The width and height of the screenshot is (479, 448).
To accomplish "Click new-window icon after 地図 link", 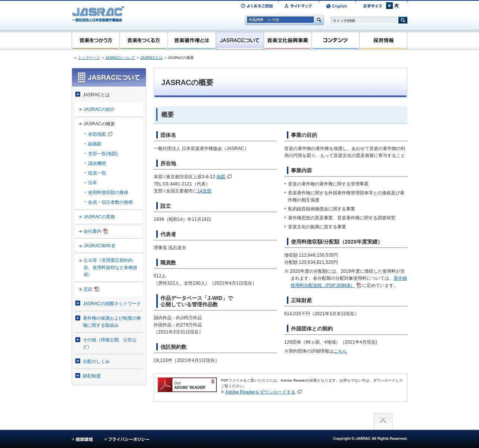I will (229, 177).
